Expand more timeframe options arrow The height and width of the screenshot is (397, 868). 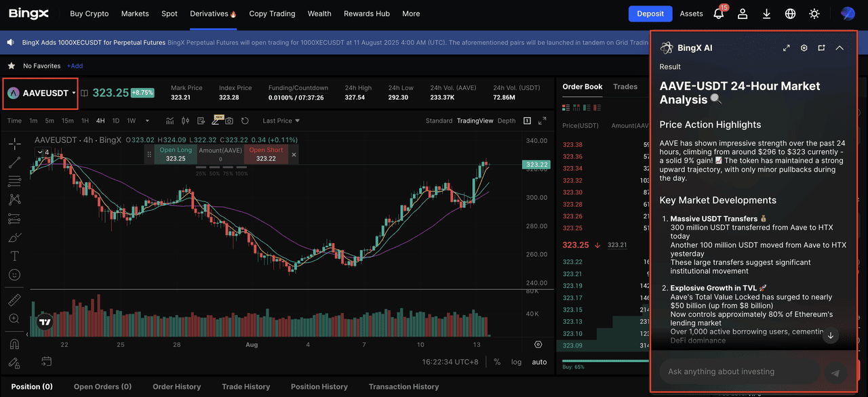pyautogui.click(x=146, y=121)
